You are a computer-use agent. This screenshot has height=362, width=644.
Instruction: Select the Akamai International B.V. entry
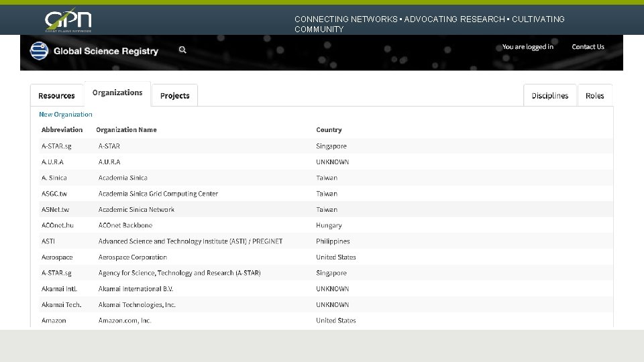pos(136,289)
